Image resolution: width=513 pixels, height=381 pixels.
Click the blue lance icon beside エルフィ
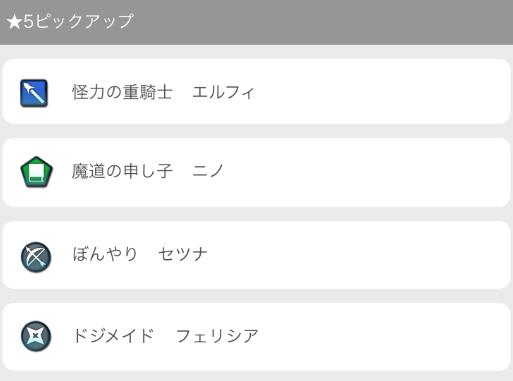click(x=34, y=93)
